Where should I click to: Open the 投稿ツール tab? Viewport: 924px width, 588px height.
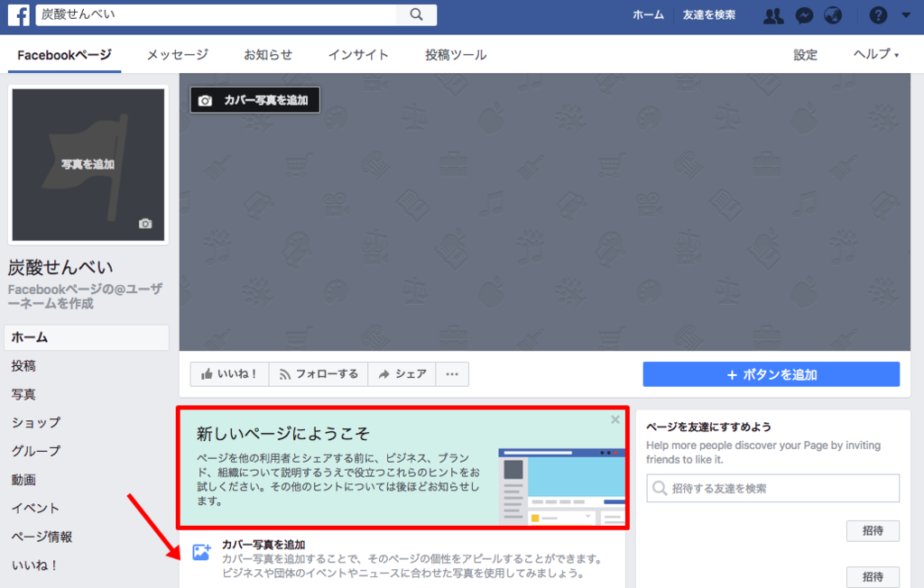tap(456, 55)
